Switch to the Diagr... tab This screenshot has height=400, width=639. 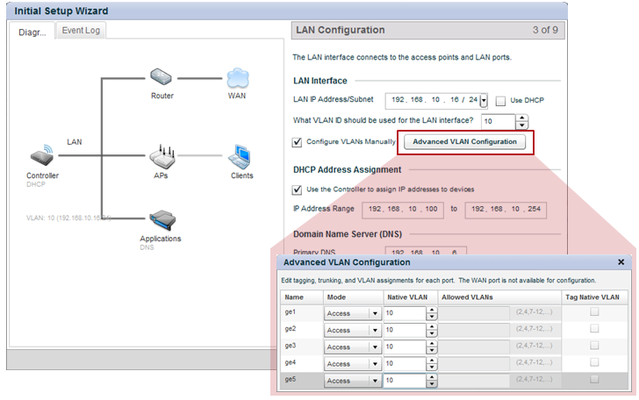tap(32, 32)
